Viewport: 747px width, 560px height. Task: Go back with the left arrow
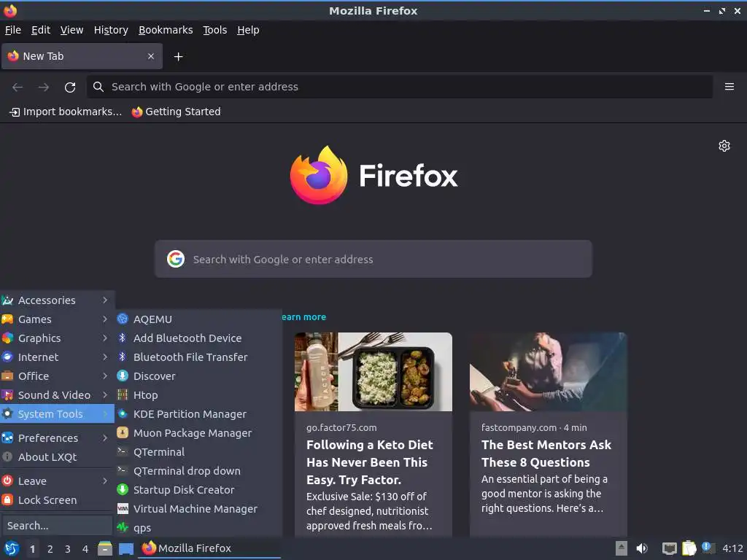(x=18, y=87)
